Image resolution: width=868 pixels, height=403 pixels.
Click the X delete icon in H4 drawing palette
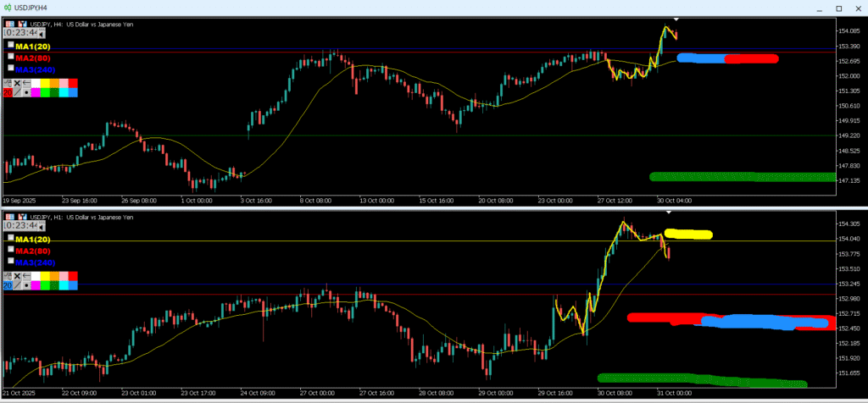(17, 83)
